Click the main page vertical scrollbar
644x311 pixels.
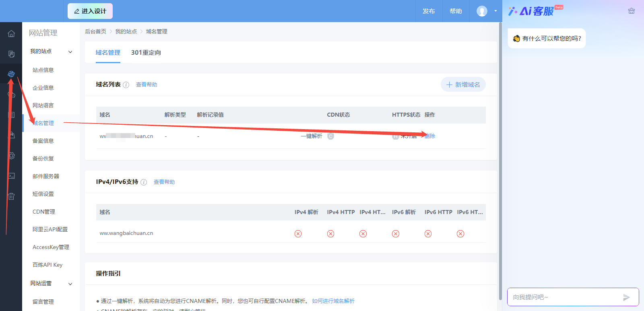[x=500, y=161]
